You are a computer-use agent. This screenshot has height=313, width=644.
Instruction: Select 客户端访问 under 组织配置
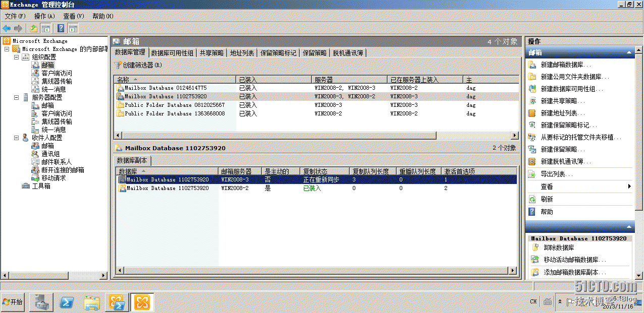coord(57,73)
